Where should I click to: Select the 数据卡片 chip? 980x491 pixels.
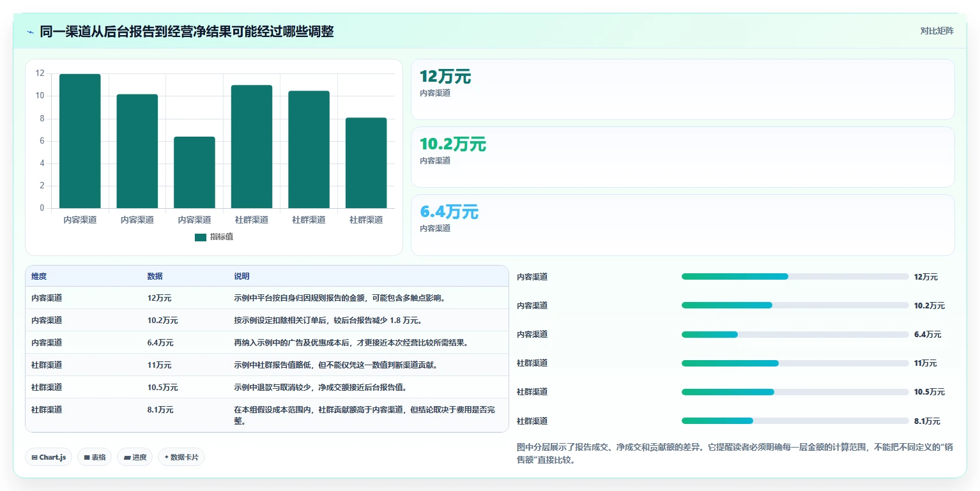(181, 457)
